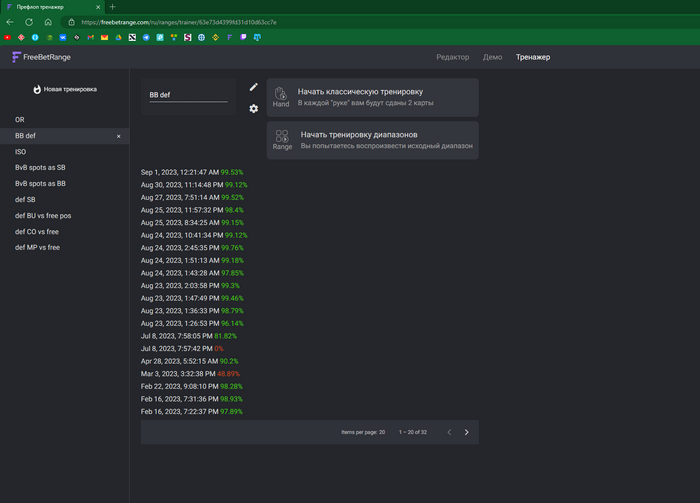Open the Aug 25, 8:34:25 AM result
Screen dimensions: 700x503
tap(192, 222)
